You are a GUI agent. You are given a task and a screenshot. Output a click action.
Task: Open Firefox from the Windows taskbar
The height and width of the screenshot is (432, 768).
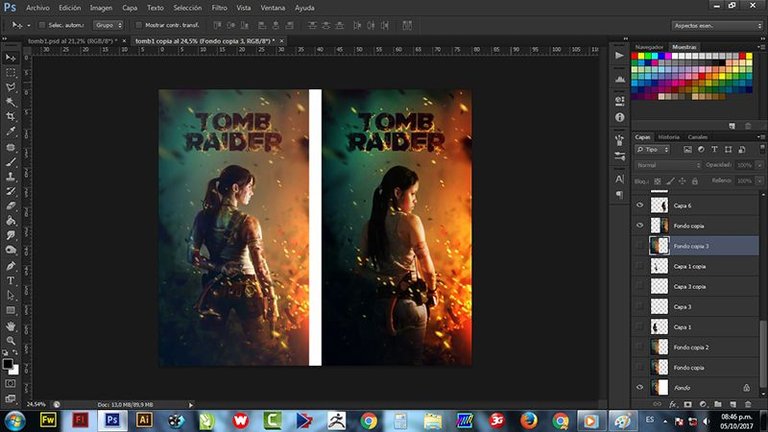tap(528, 421)
